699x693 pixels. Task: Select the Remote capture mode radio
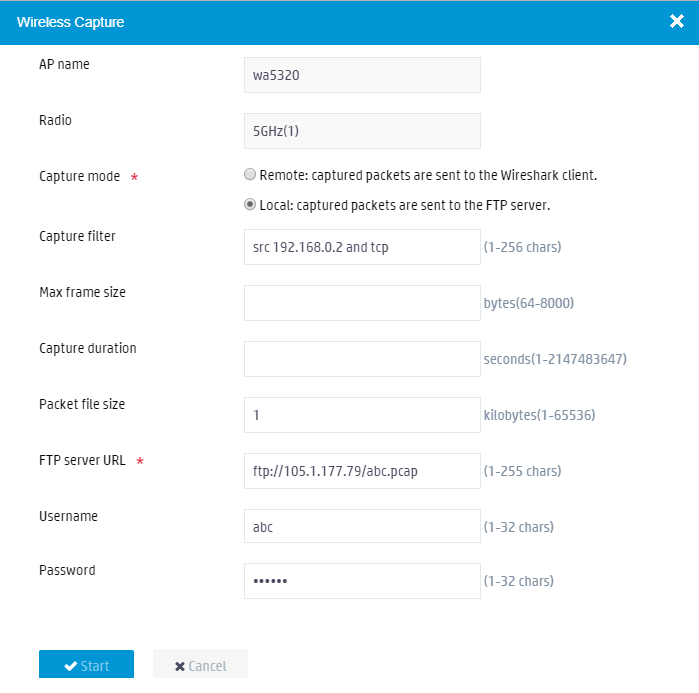250,174
